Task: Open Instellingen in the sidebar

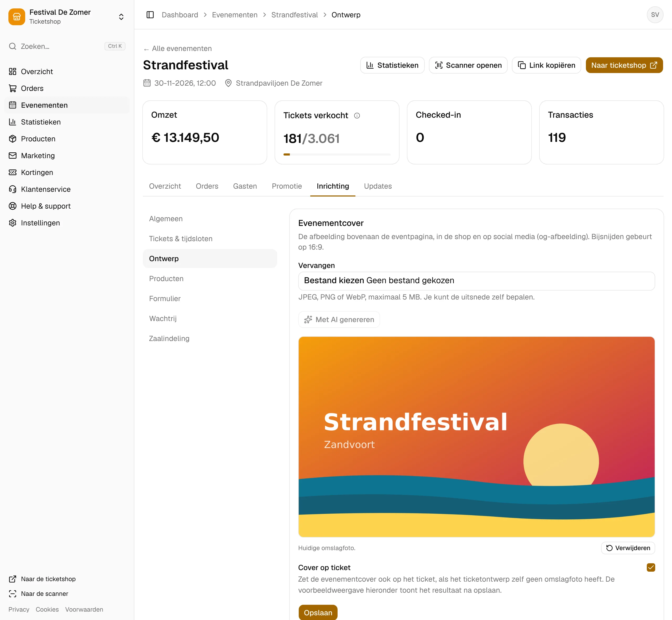Action: [x=67, y=223]
